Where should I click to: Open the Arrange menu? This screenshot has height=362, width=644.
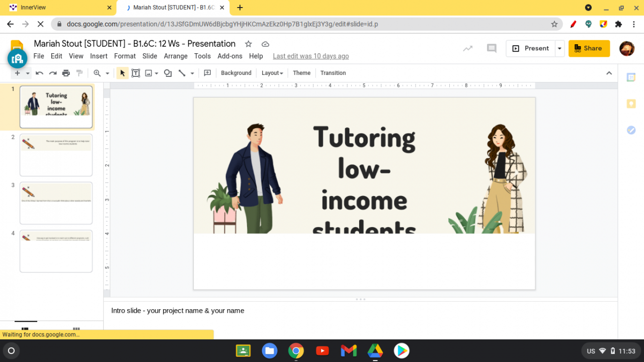pyautogui.click(x=176, y=56)
